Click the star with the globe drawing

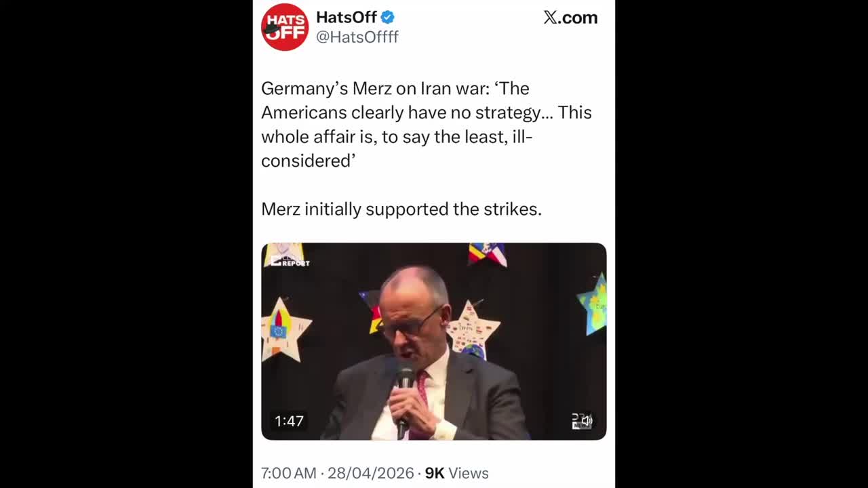(472, 329)
